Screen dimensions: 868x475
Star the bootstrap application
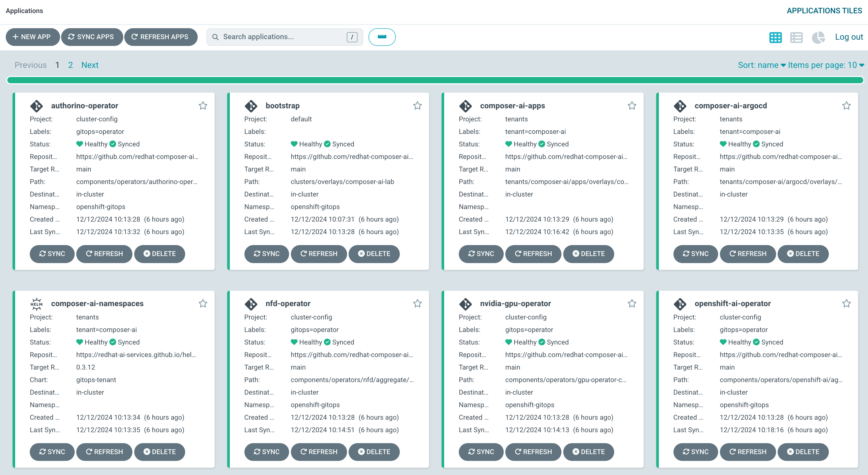pyautogui.click(x=418, y=106)
